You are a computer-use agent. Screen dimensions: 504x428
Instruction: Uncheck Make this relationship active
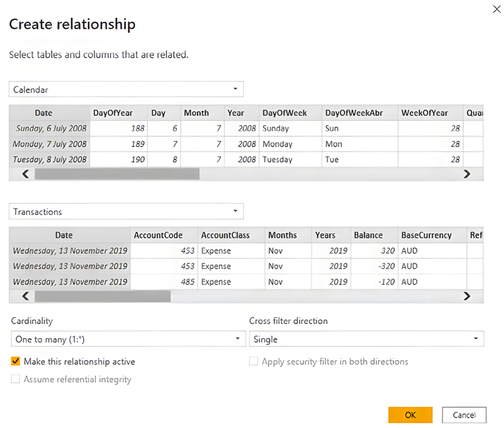pyautogui.click(x=15, y=361)
